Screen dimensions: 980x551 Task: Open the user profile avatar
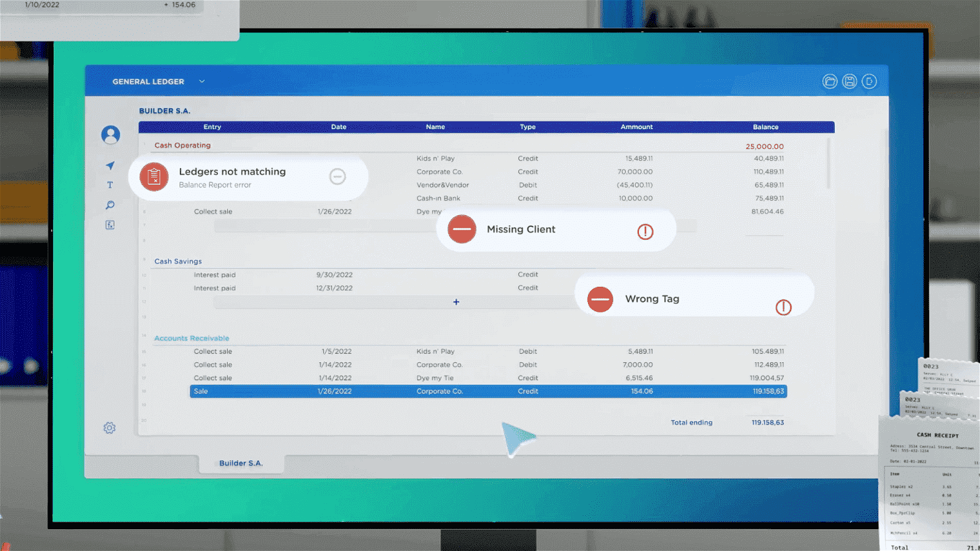coord(111,134)
